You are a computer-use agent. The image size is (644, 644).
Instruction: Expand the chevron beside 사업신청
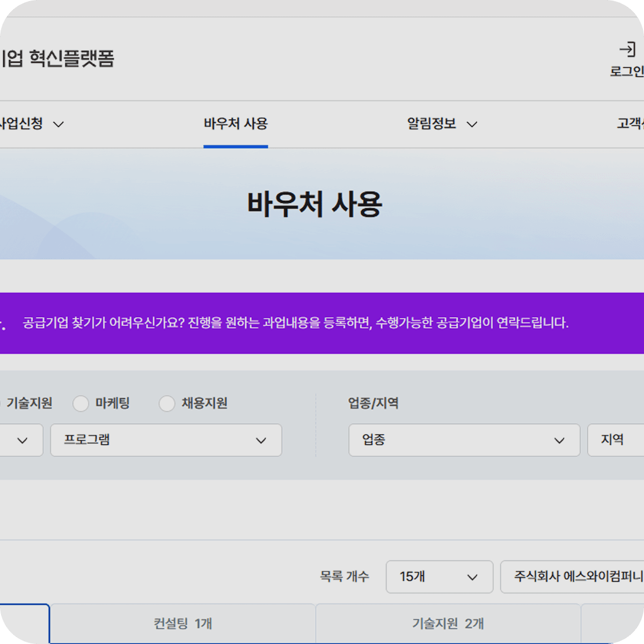point(58,125)
